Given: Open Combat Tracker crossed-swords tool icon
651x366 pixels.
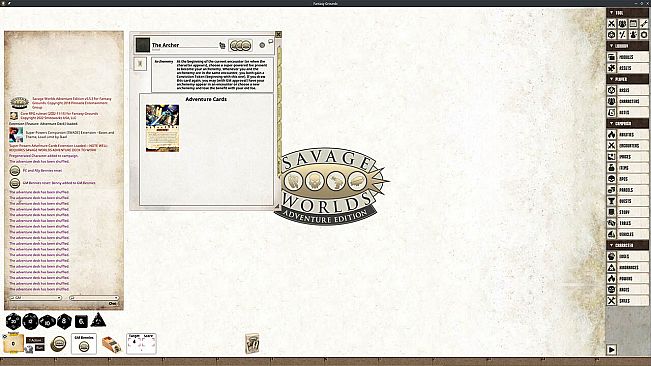Looking at the screenshot, I should point(612,24).
